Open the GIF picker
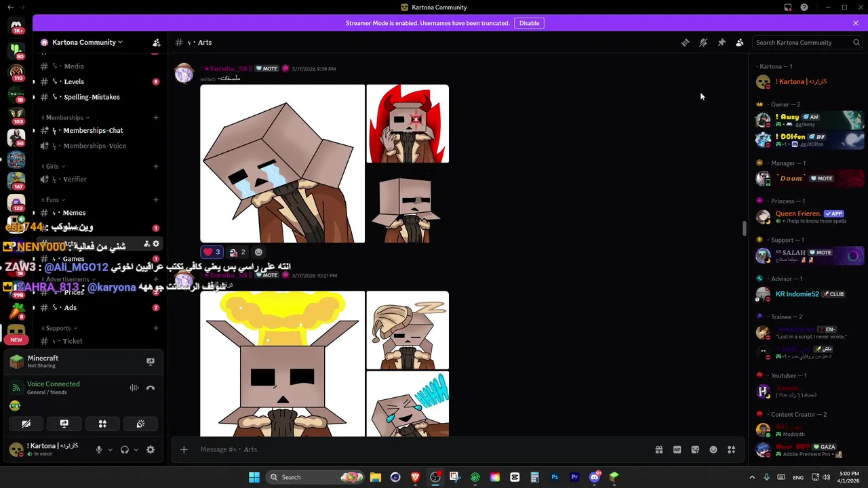This screenshot has width=868, height=488. 677,449
